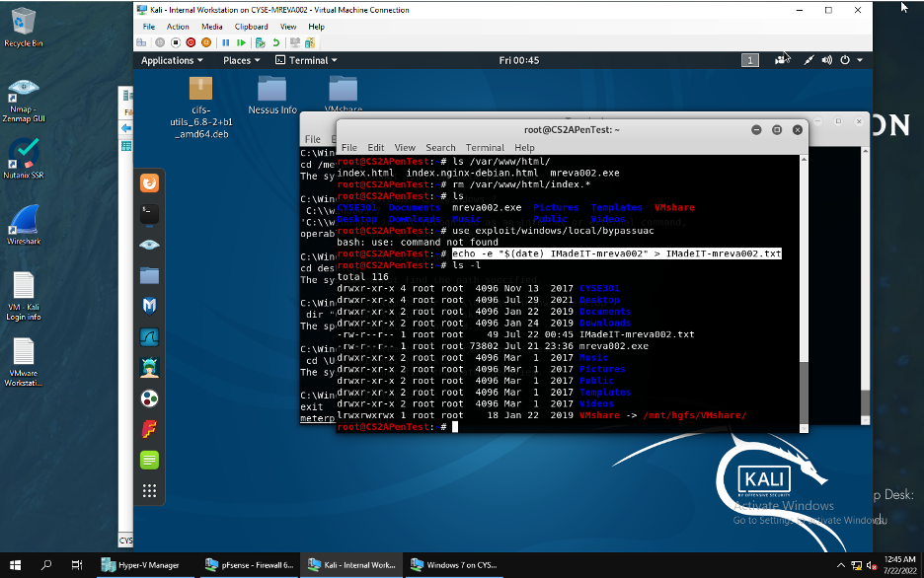Open the Recycle Bin on Windows desktop

23,28
